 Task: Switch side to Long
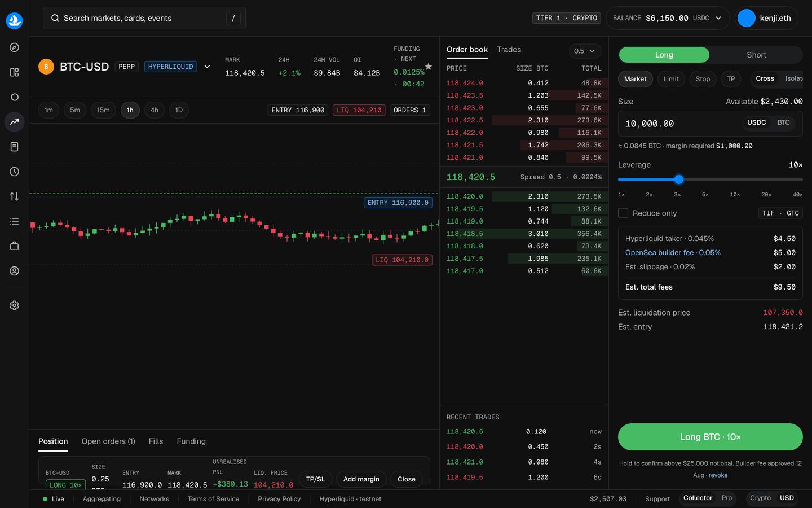coord(664,55)
